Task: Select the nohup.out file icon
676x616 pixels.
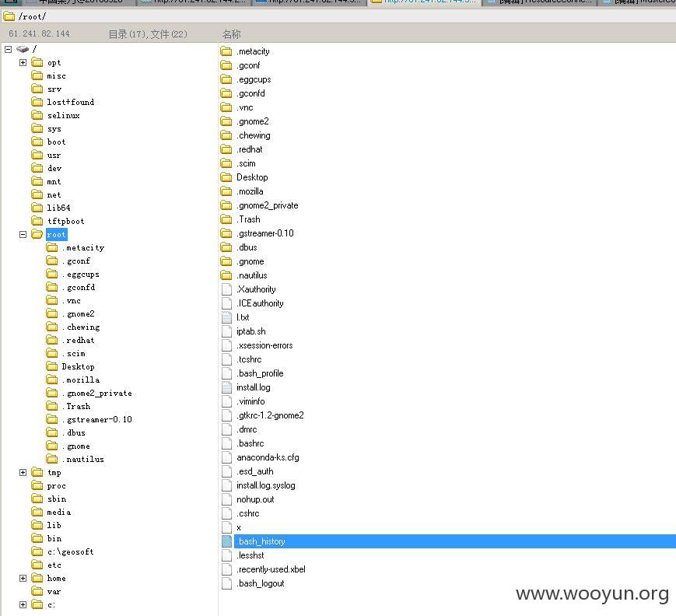Action: [226, 499]
